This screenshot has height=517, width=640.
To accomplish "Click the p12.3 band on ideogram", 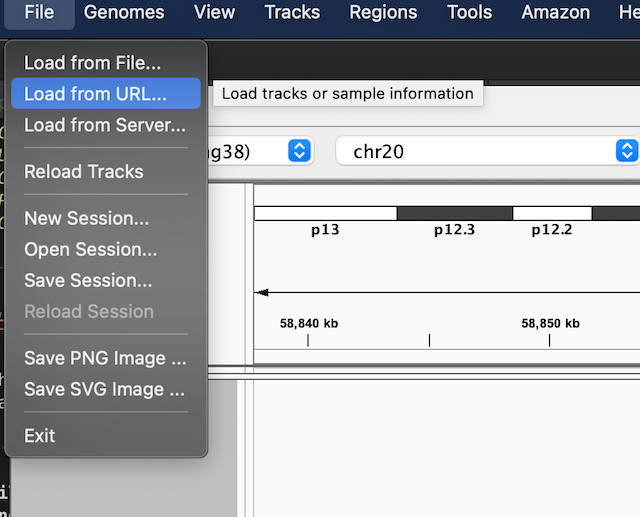I will click(454, 213).
